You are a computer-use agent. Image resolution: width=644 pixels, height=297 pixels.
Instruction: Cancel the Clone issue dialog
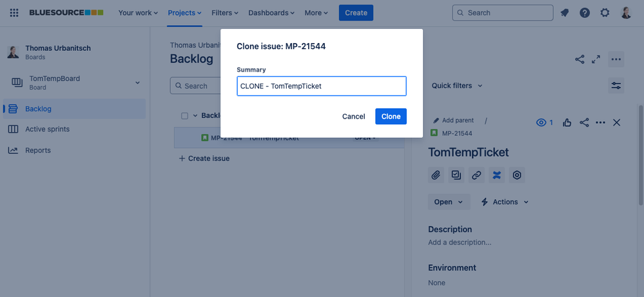coord(354,117)
